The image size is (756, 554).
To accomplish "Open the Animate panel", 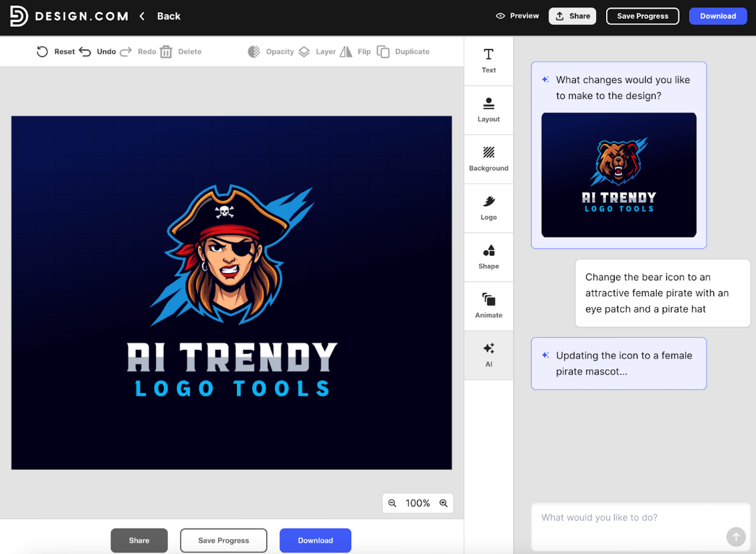I will pyautogui.click(x=488, y=306).
